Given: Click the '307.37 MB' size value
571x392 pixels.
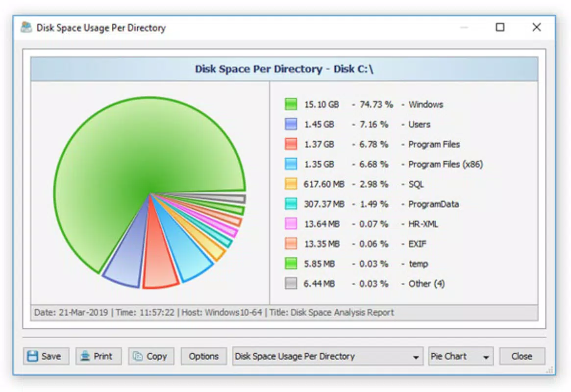Looking at the screenshot, I should pos(324,204).
